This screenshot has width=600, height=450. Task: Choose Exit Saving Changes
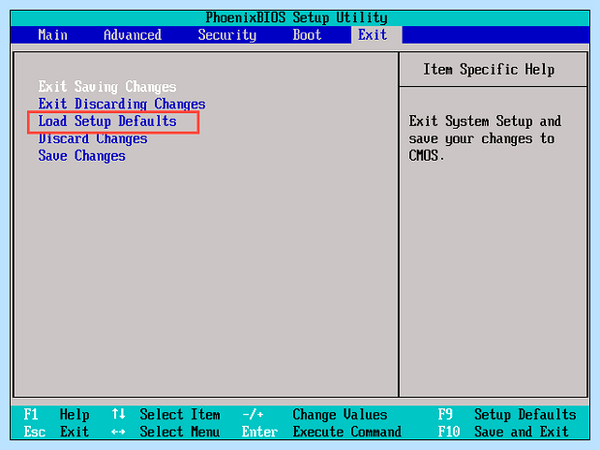tap(107, 87)
